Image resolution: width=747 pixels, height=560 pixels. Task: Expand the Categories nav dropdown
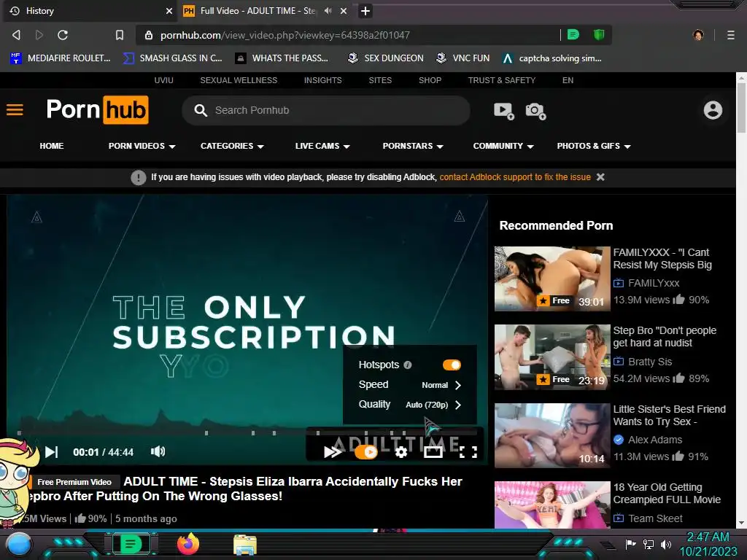click(232, 146)
